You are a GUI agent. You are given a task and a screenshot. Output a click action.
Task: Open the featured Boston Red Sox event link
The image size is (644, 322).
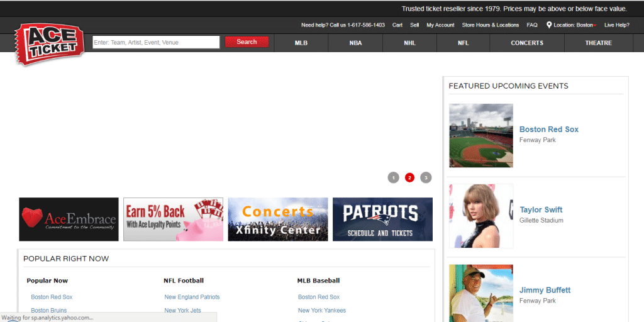point(548,130)
